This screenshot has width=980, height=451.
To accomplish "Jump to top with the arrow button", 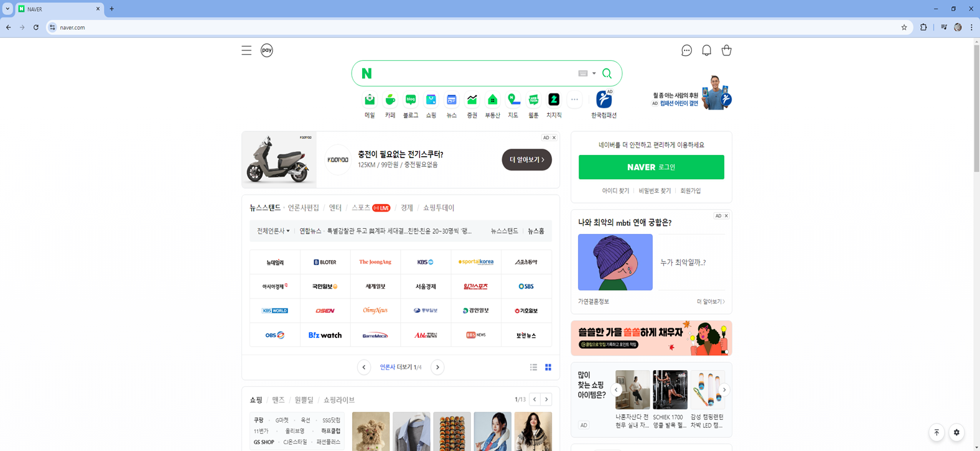I will coord(936,432).
